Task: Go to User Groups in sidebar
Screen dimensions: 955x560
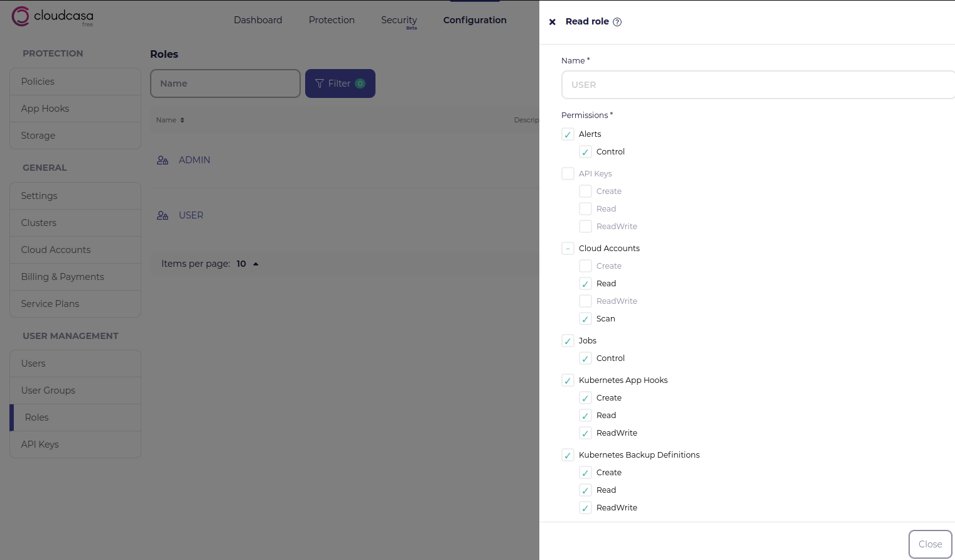Action: pyautogui.click(x=75, y=390)
